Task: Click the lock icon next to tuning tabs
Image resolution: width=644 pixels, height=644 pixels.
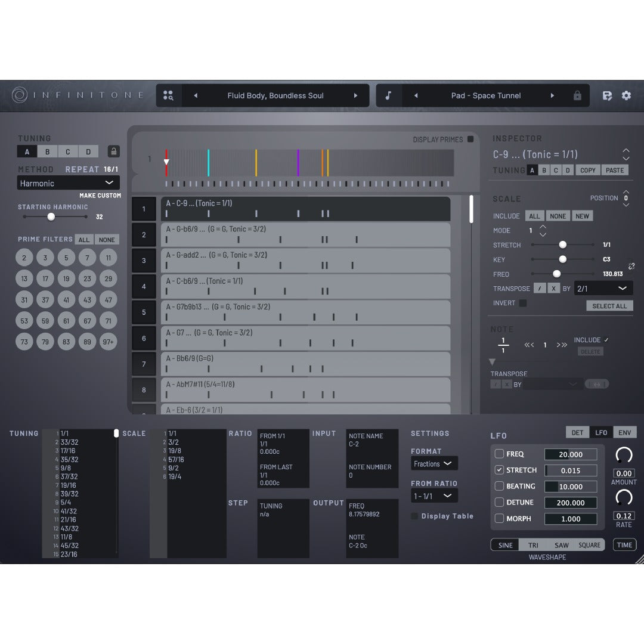Action: [113, 151]
